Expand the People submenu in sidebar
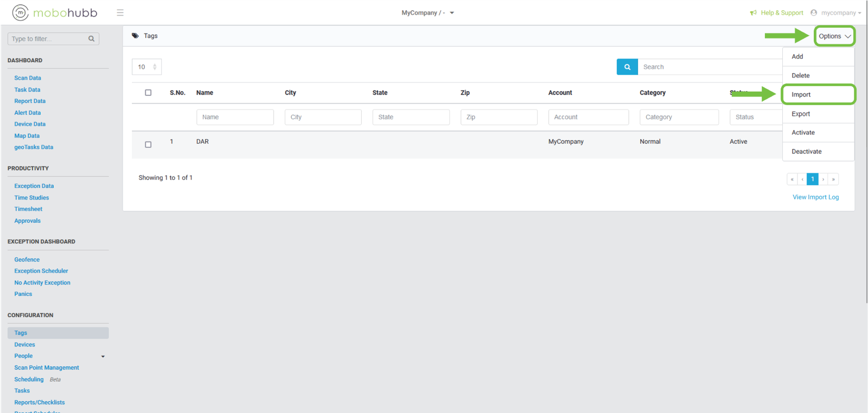 click(x=103, y=357)
